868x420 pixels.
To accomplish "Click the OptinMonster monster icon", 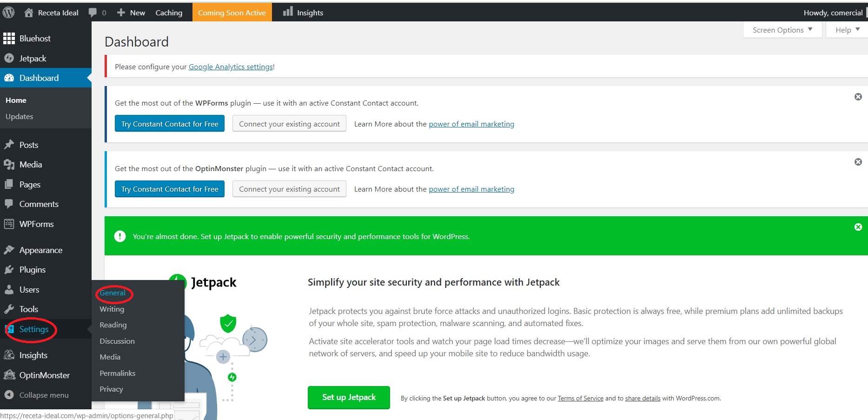I will [9, 375].
